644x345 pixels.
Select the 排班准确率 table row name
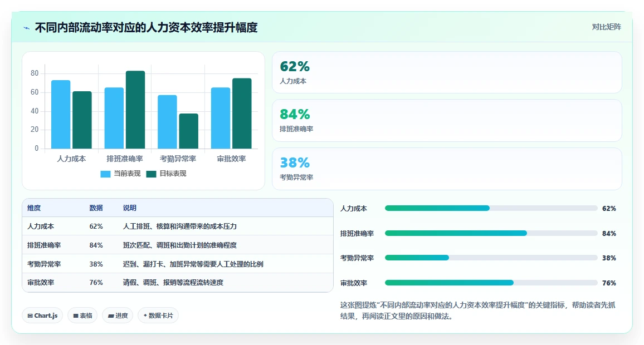pyautogui.click(x=44, y=245)
